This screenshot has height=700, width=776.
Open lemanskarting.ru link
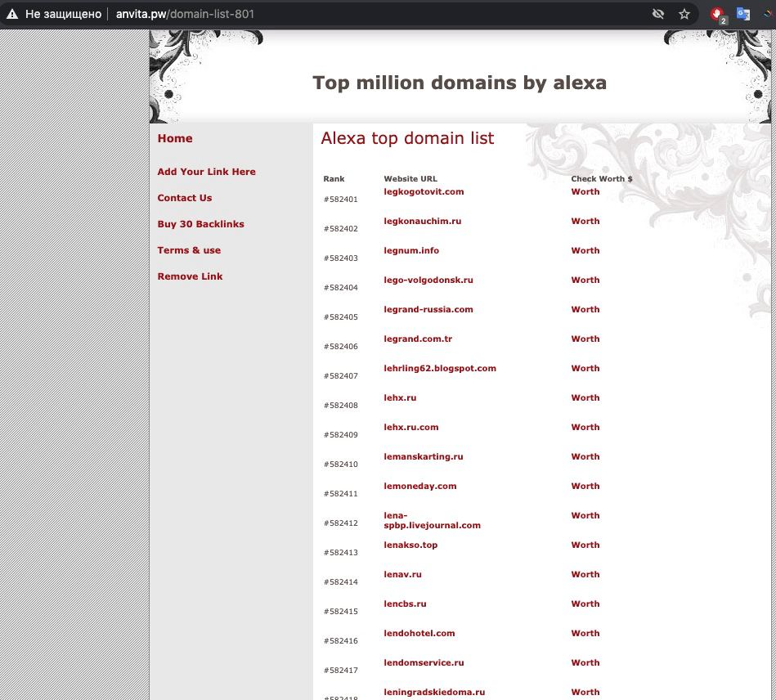(x=423, y=457)
